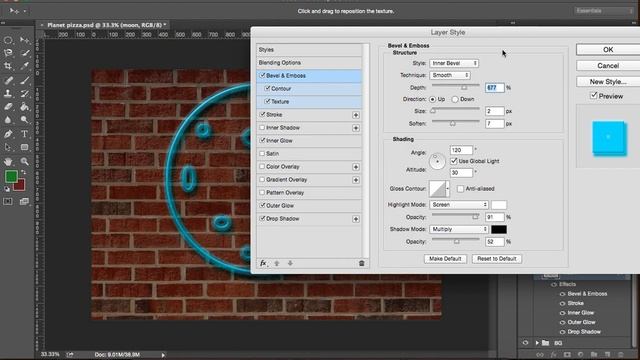Select the Dodge tool

click(24, 120)
